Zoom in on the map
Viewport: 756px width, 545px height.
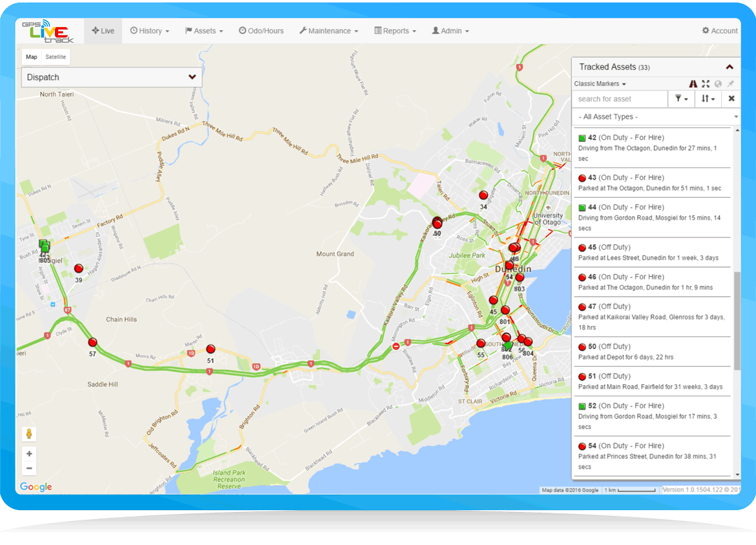tap(29, 454)
